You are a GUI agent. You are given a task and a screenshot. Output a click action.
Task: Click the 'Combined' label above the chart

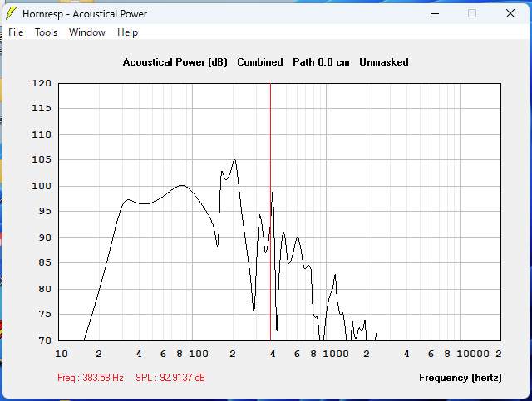(260, 62)
